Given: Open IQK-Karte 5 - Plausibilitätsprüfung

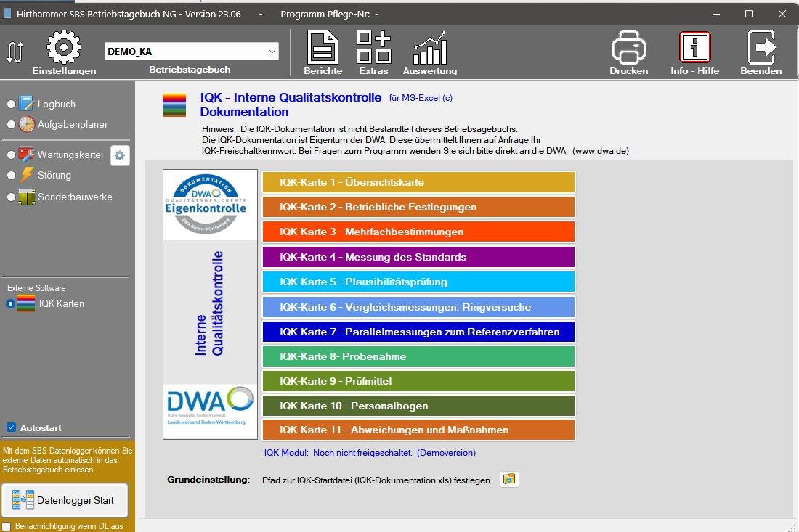Looking at the screenshot, I should (x=418, y=282).
